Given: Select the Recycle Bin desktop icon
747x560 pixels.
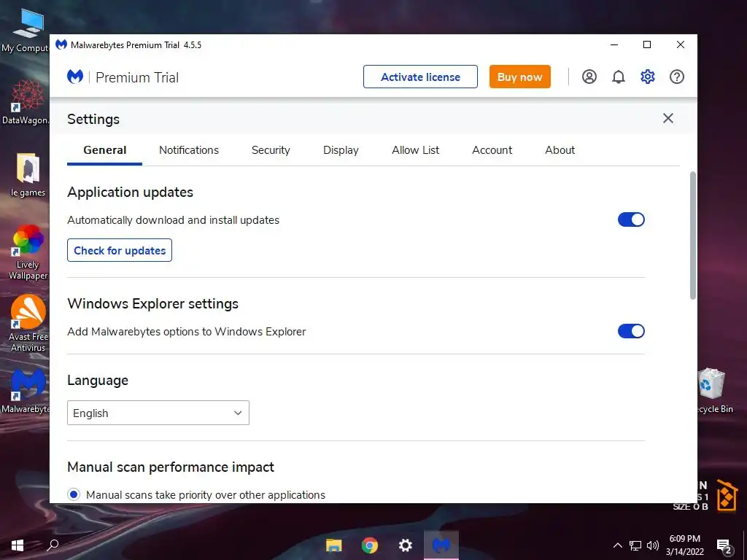Looking at the screenshot, I should pyautogui.click(x=713, y=391).
